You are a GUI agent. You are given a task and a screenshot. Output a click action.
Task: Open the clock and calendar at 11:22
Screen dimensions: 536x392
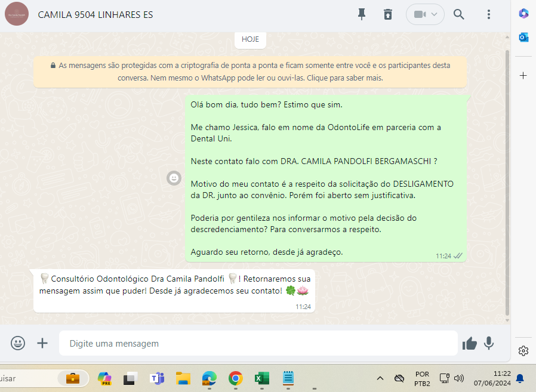click(492, 378)
